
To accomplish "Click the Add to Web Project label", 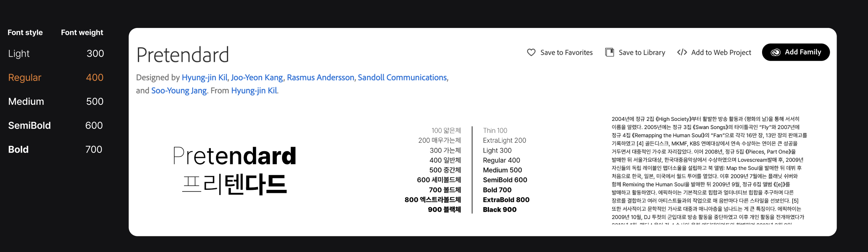I will pyautogui.click(x=721, y=53).
